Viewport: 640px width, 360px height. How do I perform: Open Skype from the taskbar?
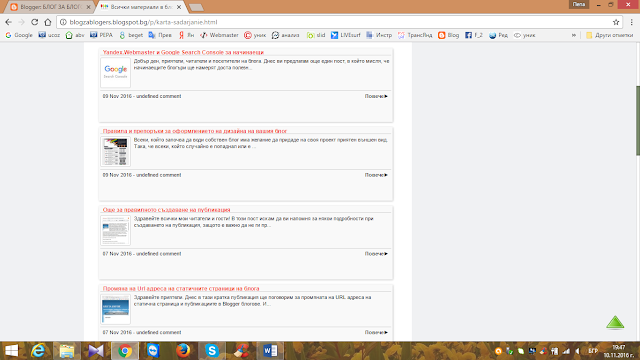(212, 351)
